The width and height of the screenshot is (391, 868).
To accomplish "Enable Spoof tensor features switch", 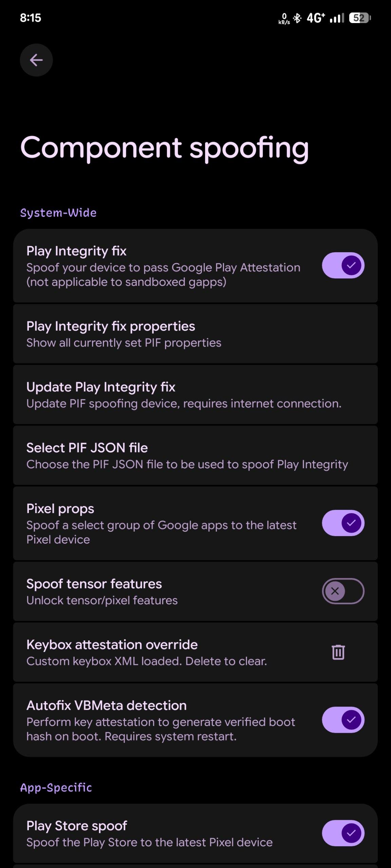I will 343,591.
